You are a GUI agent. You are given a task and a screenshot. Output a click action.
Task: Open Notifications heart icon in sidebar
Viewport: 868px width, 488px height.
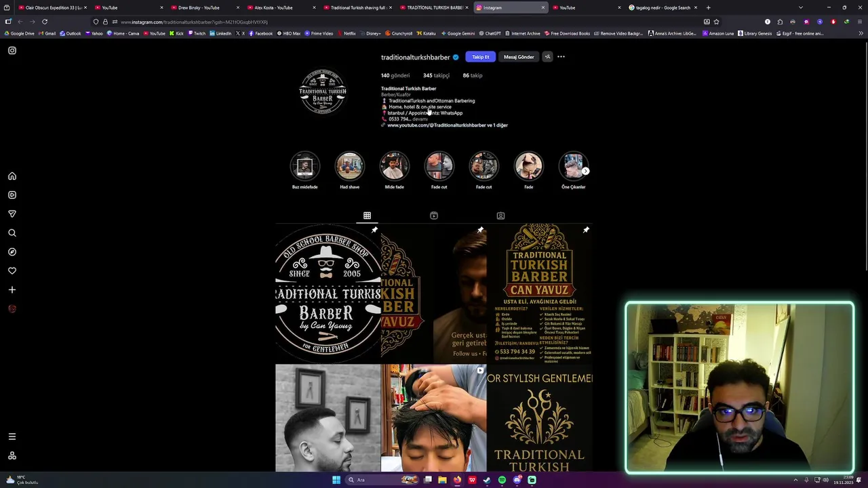pos(12,271)
